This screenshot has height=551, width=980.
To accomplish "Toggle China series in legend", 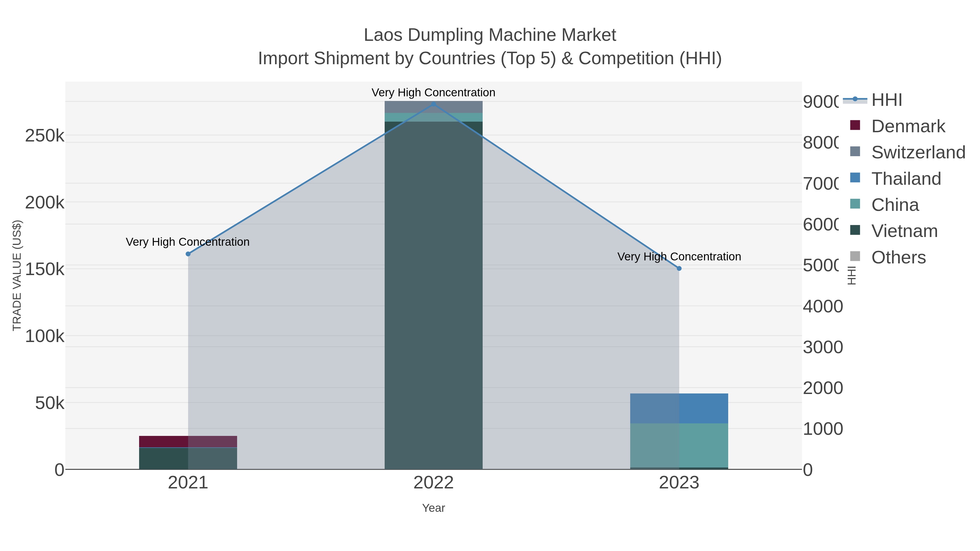I will [884, 205].
